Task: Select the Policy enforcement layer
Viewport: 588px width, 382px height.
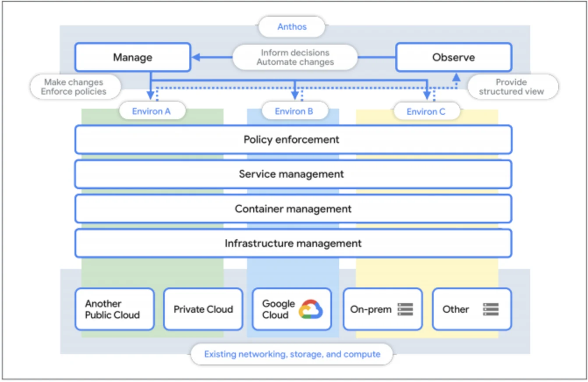Action: coord(293,140)
